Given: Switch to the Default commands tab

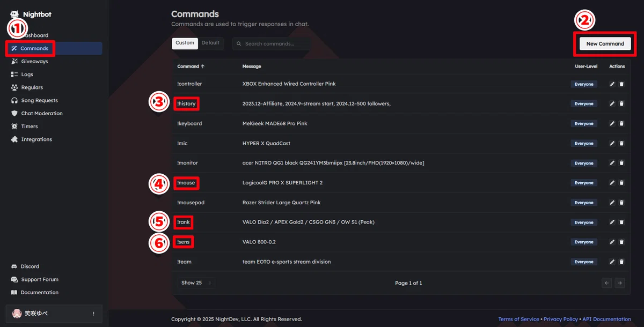Looking at the screenshot, I should click(x=210, y=43).
